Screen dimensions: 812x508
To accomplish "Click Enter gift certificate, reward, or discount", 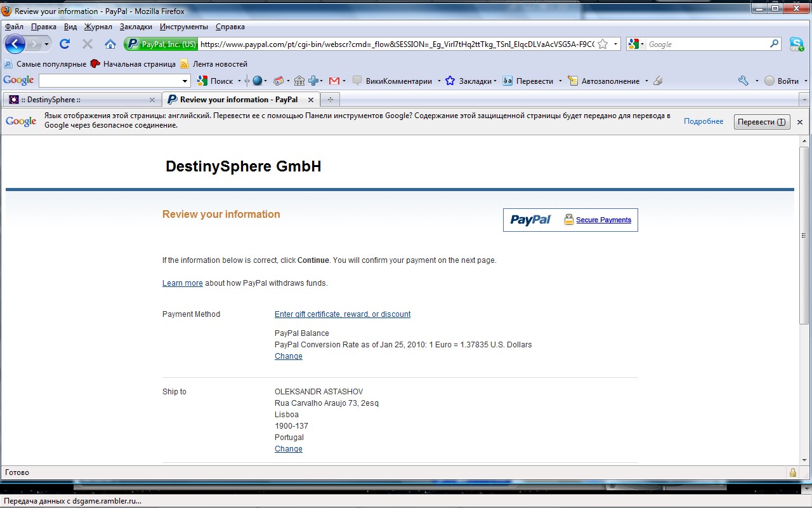I will [342, 314].
